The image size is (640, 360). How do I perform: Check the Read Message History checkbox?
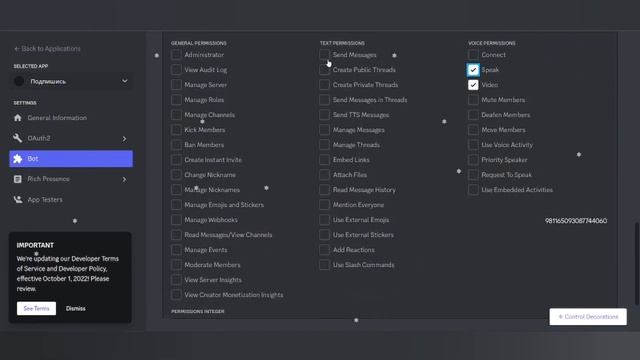[324, 190]
